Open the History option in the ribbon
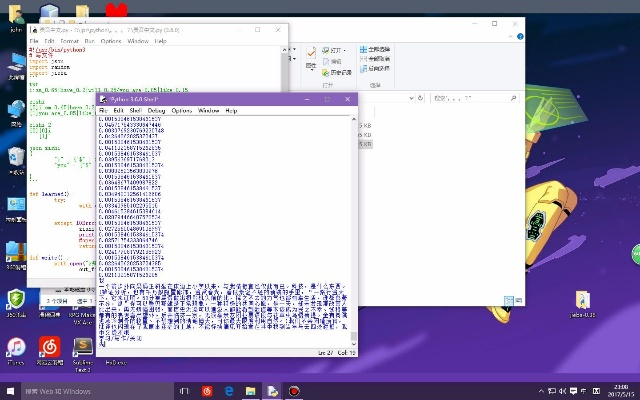Viewport: 640px width, 400px height. (330, 70)
